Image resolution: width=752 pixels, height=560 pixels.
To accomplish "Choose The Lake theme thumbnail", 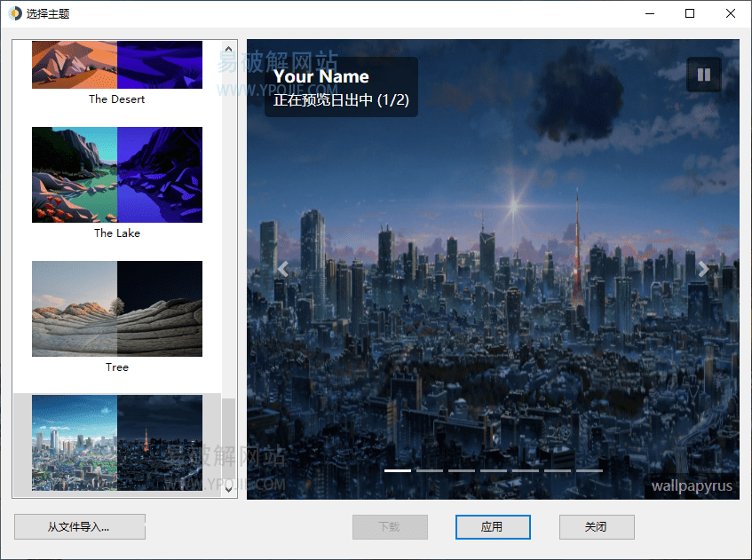I will (x=117, y=175).
